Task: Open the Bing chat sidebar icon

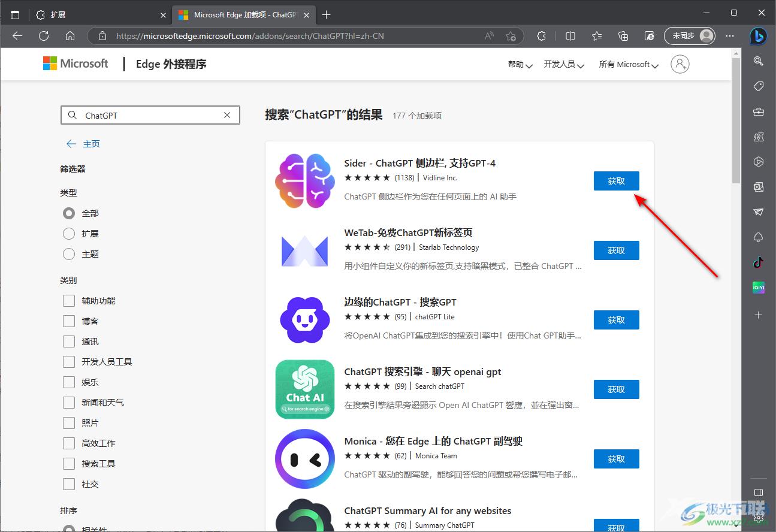Action: pyautogui.click(x=758, y=36)
